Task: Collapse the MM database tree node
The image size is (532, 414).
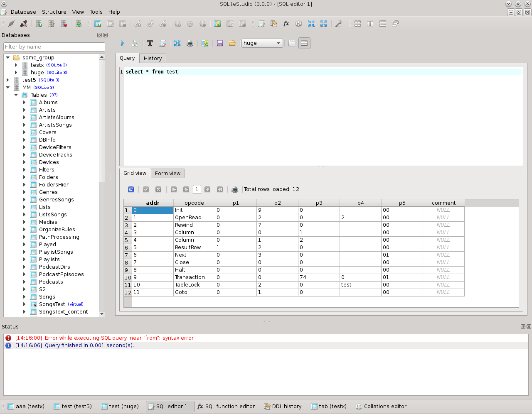Action: pyautogui.click(x=8, y=88)
